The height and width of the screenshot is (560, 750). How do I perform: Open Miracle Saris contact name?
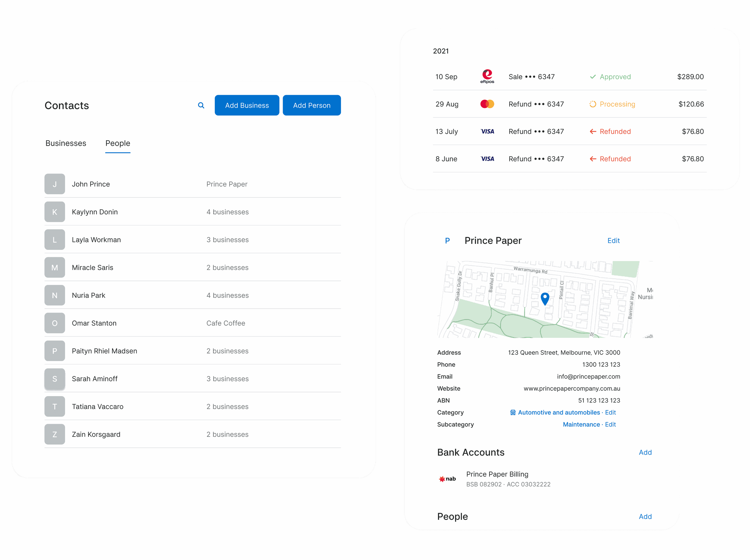92,267
